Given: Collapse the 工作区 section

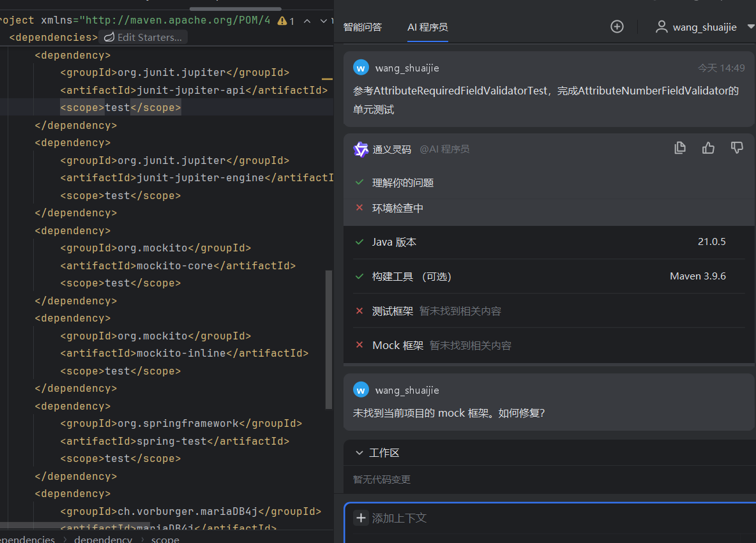Looking at the screenshot, I should pos(359,453).
